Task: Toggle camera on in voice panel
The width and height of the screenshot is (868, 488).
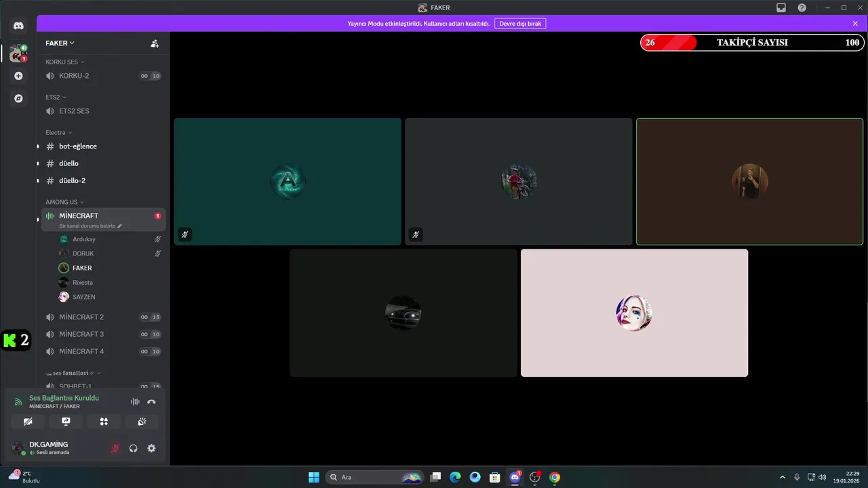Action: pyautogui.click(x=28, y=422)
